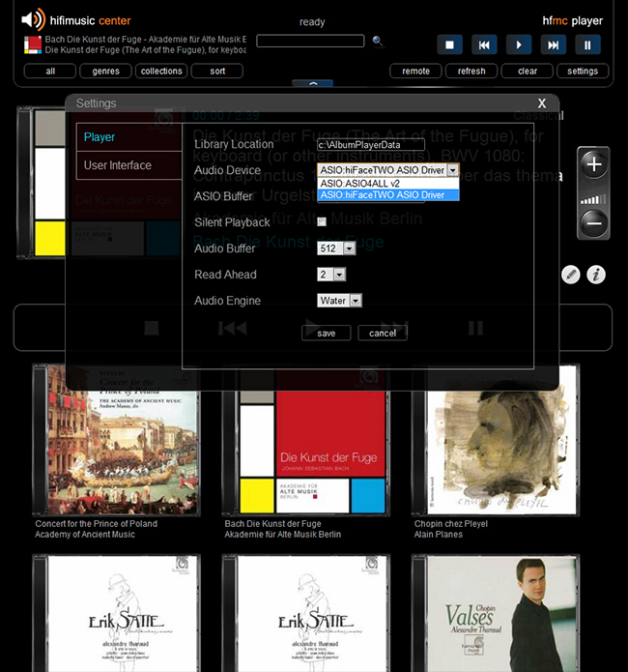
Task: Collapse the top panel chevron
Action: point(313,83)
